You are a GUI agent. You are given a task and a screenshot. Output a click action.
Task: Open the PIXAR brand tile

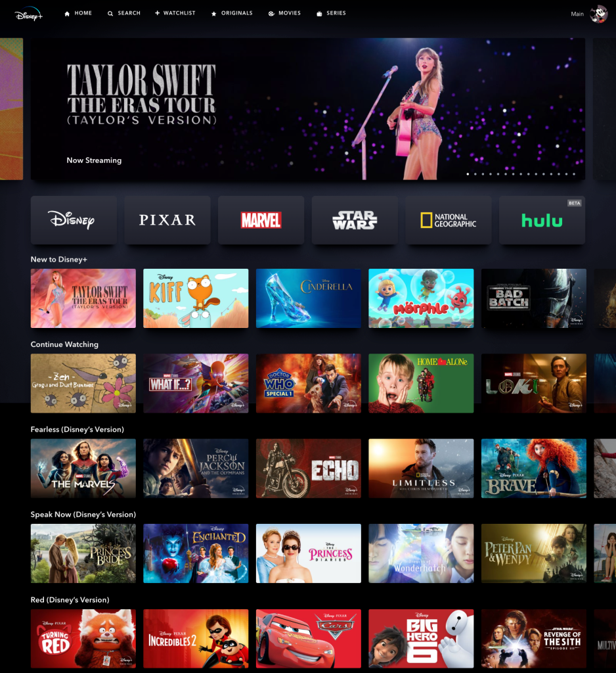pos(167,220)
